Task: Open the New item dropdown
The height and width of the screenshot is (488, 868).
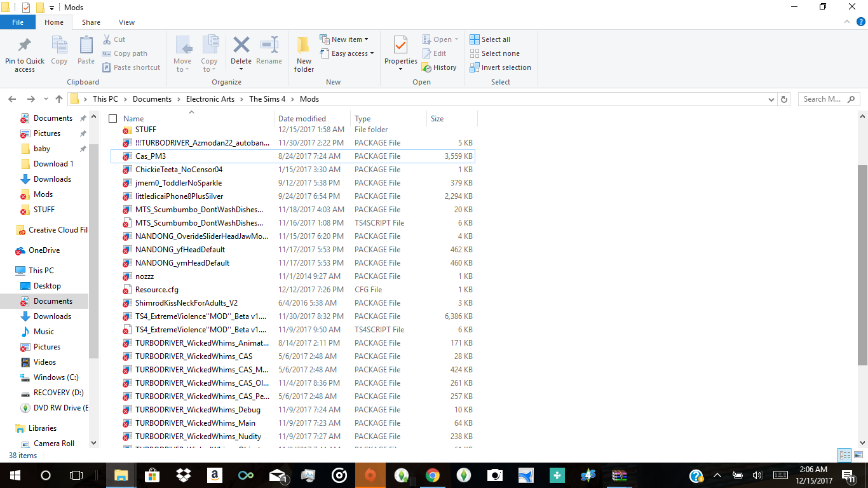Action: click(344, 39)
